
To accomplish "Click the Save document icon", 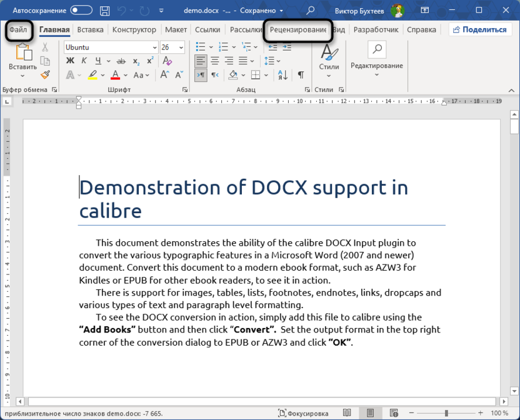I will point(105,11).
